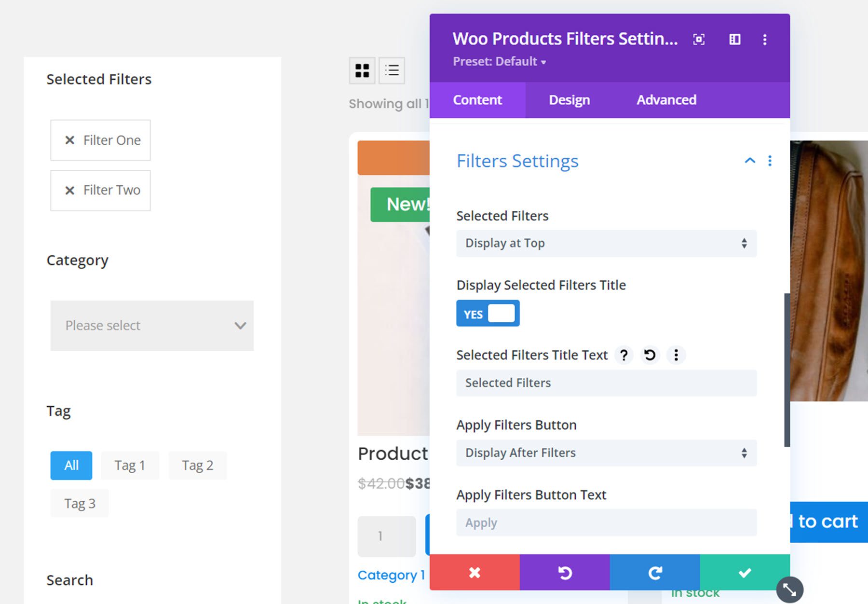Open the three-dot menu in modal header
This screenshot has width=868, height=604.
click(765, 40)
